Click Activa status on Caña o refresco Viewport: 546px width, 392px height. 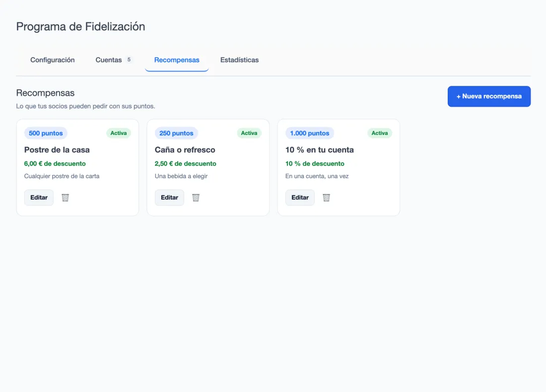[x=249, y=133]
